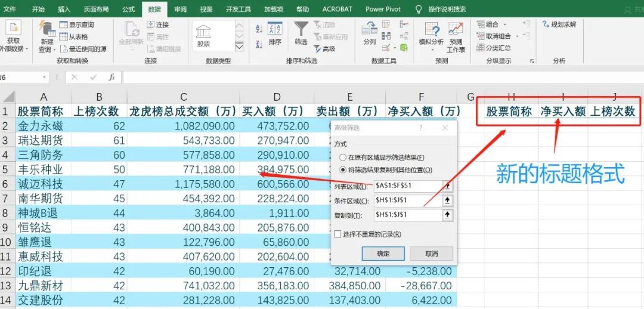644x309 pixels.
Task: Open the Power Pivot ribbon tab
Action: coord(383,10)
